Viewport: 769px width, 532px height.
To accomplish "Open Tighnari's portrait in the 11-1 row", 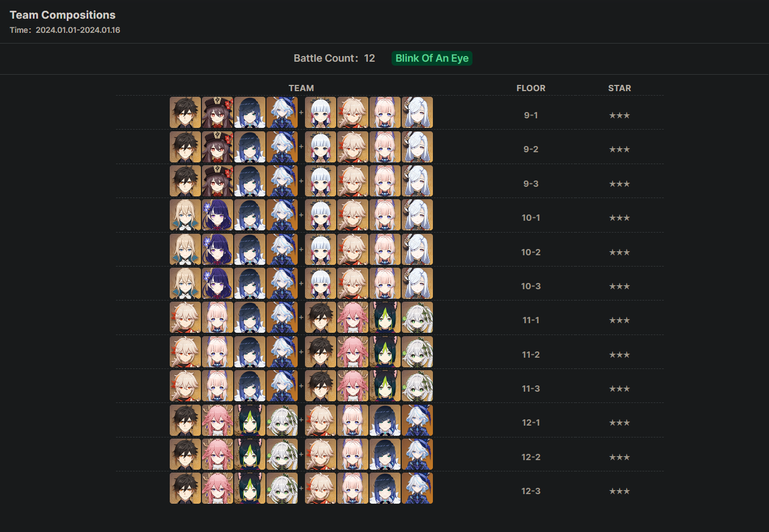I will tap(385, 318).
